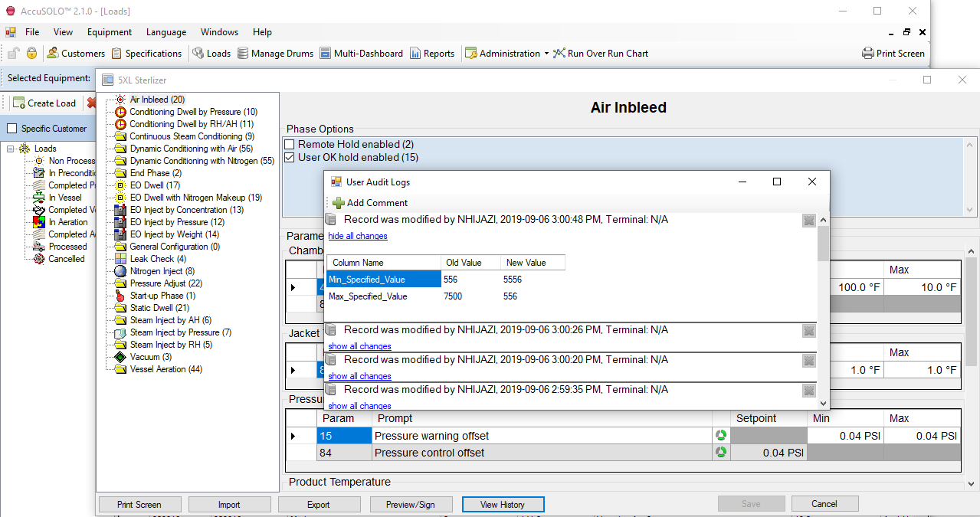This screenshot has height=517, width=980.
Task: Enable the Remote Hold checkbox
Action: 290,145
